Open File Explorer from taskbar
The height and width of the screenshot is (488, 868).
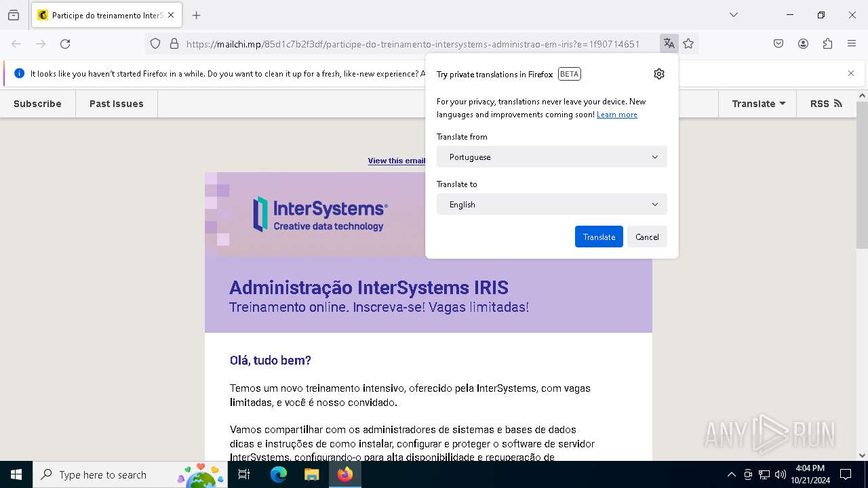coord(311,474)
